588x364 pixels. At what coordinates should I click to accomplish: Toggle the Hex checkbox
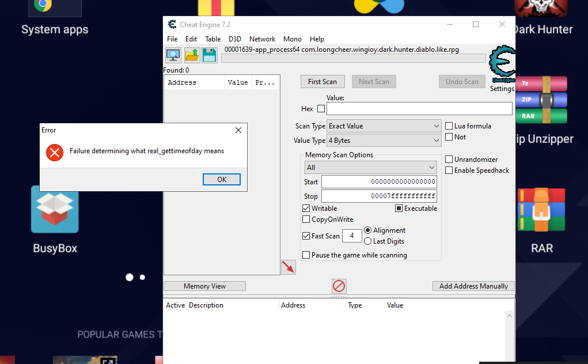pyautogui.click(x=321, y=108)
